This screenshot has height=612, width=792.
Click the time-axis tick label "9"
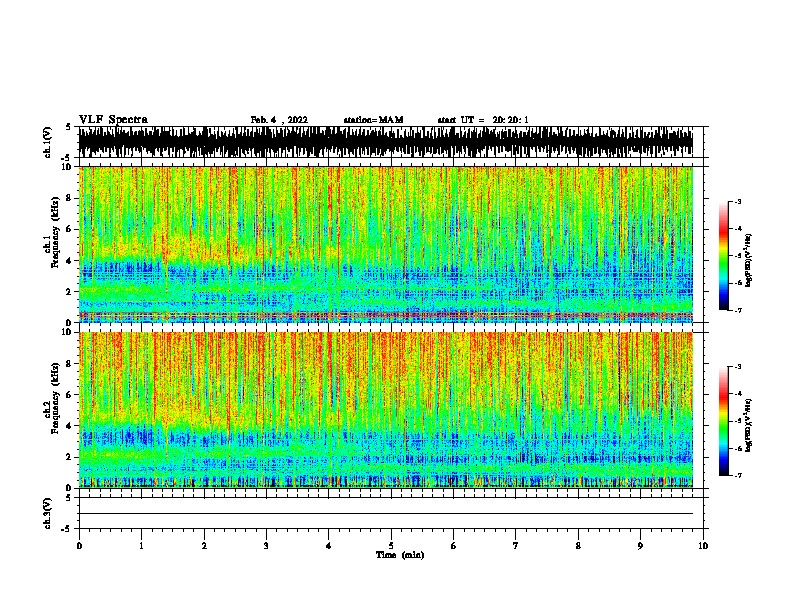(640, 546)
